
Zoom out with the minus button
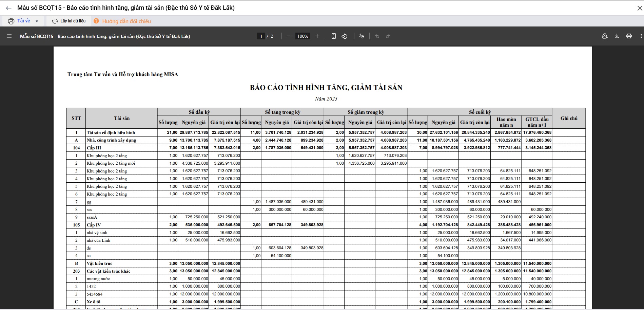289,36
